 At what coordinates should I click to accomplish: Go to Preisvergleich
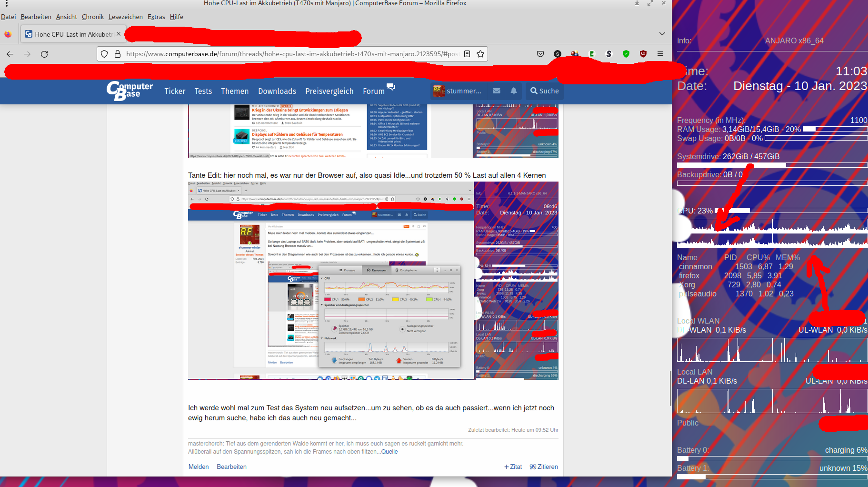pyautogui.click(x=329, y=91)
